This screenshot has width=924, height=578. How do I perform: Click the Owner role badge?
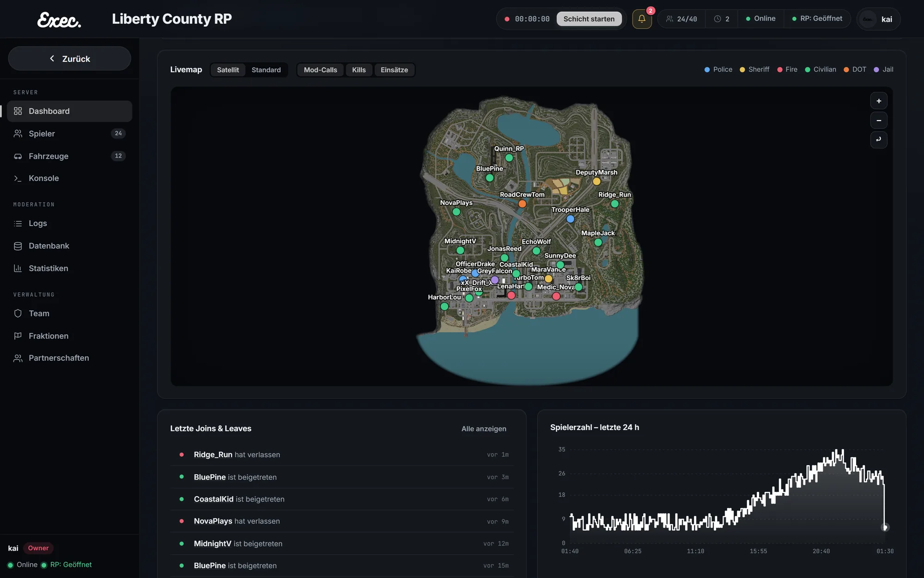click(38, 548)
